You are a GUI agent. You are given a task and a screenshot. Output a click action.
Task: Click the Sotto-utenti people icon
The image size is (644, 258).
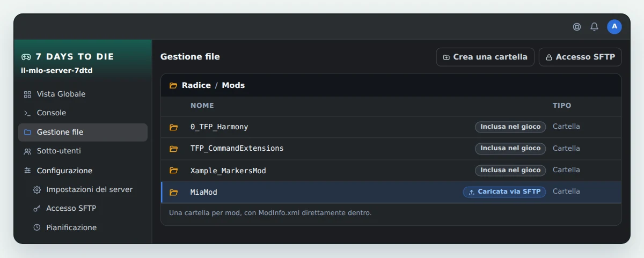click(x=27, y=151)
